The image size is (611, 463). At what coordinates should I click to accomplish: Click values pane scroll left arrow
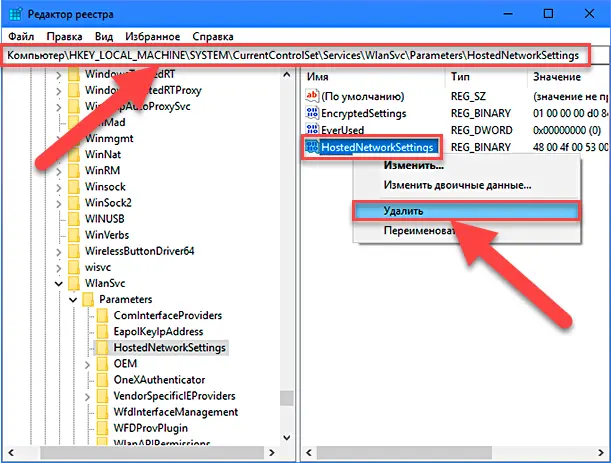coord(309,453)
